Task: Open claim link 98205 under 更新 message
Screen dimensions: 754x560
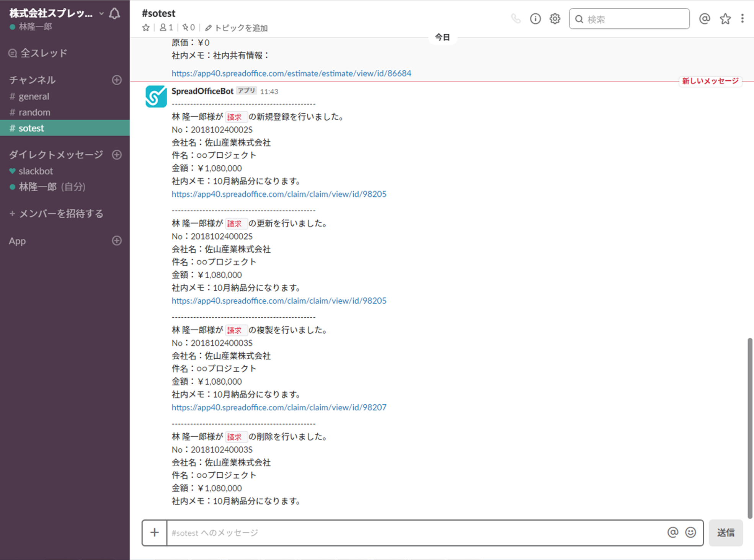Action: tap(279, 301)
